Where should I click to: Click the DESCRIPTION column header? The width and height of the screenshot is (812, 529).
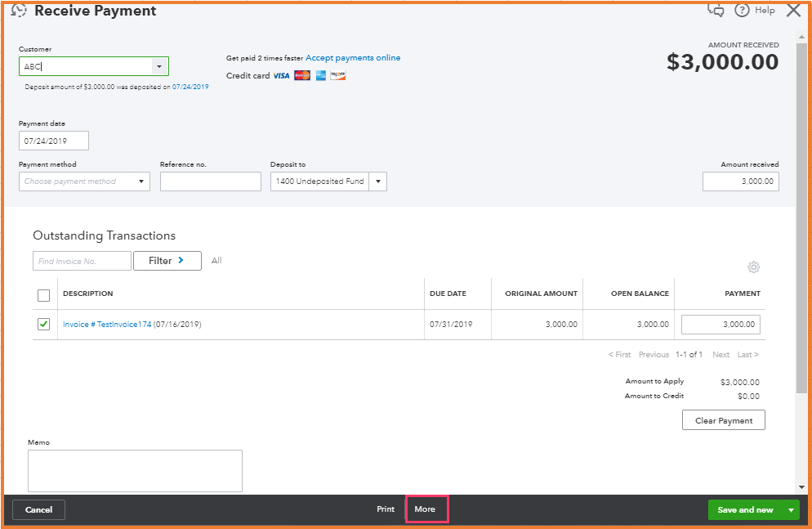(88, 294)
